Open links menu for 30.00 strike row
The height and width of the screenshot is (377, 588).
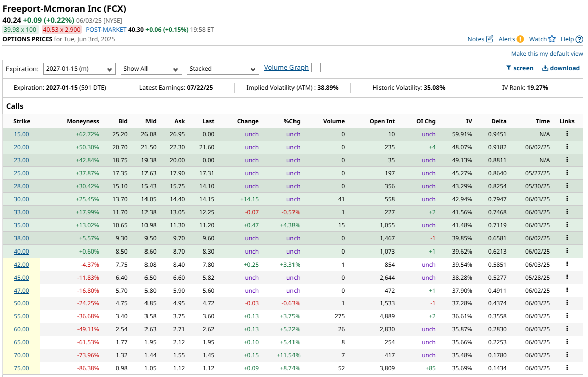tap(567, 199)
